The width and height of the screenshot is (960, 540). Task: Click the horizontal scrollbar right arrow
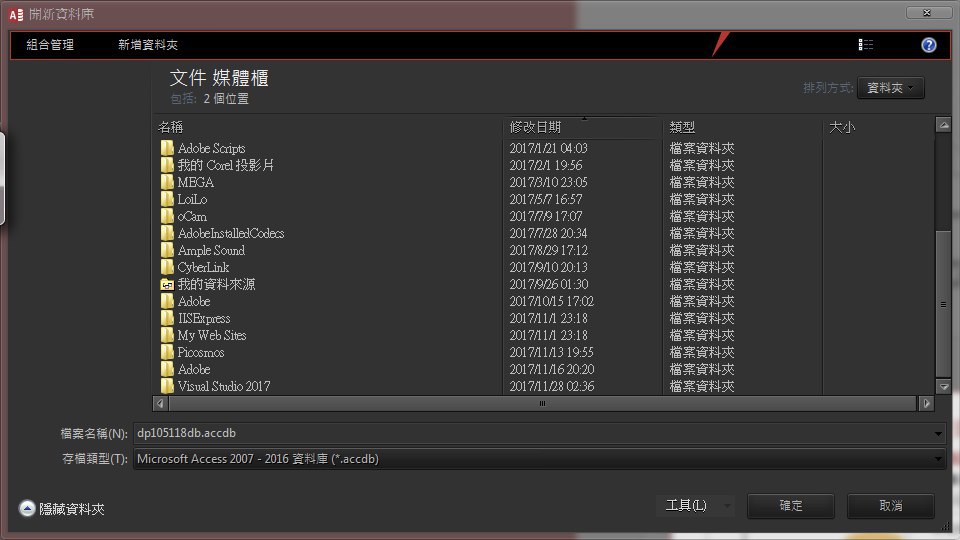tap(927, 404)
